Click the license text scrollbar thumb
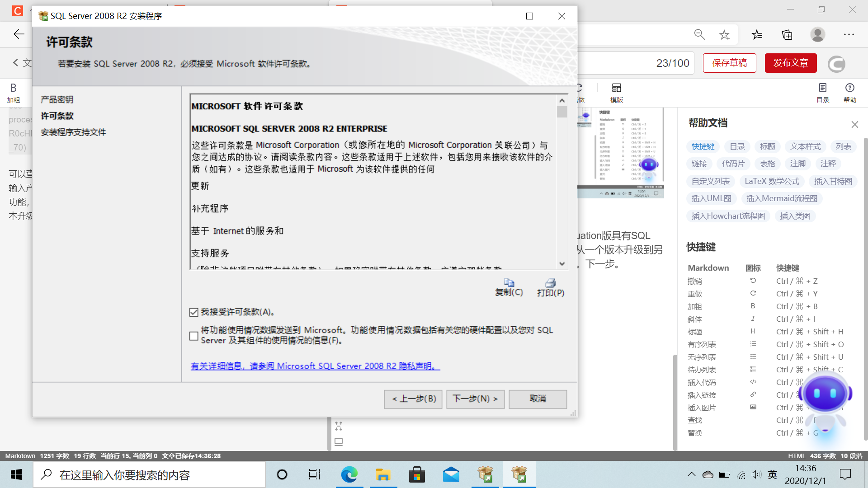Viewport: 868px width, 488px height. pos(562,112)
